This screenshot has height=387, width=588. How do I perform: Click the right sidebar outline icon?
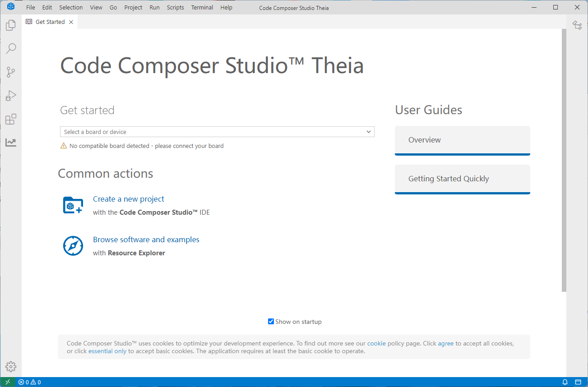(577, 25)
